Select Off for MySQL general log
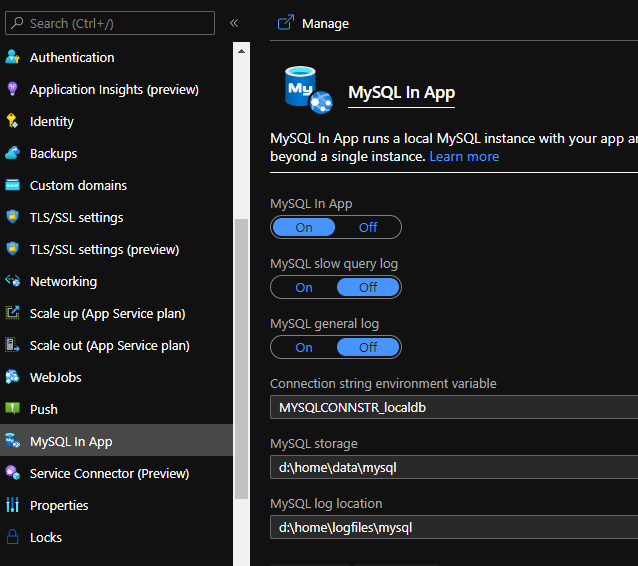This screenshot has width=638, height=566. (x=368, y=347)
